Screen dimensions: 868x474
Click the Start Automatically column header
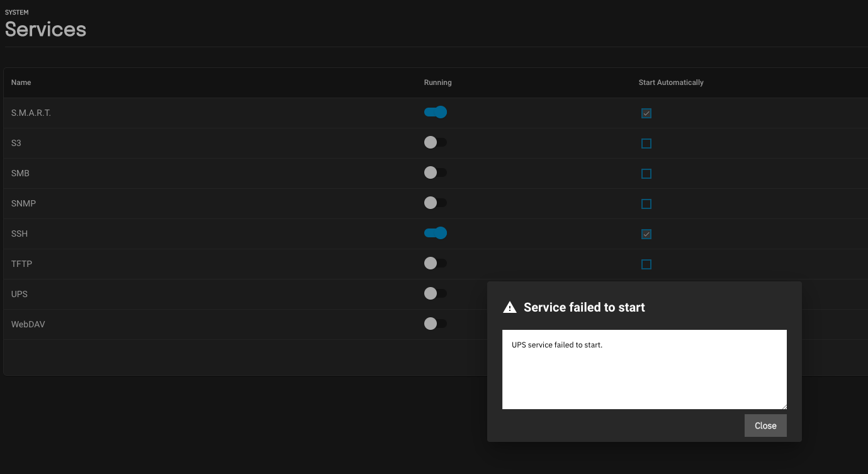pyautogui.click(x=671, y=82)
